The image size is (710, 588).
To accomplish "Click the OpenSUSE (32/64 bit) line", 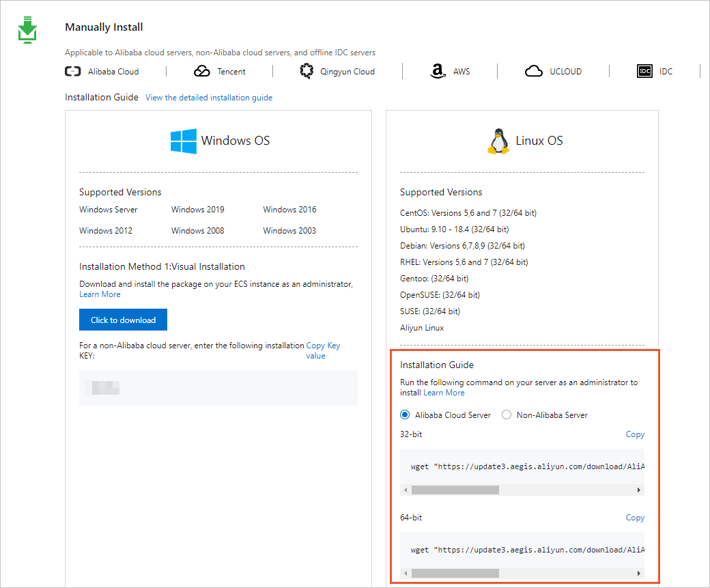I will (440, 295).
